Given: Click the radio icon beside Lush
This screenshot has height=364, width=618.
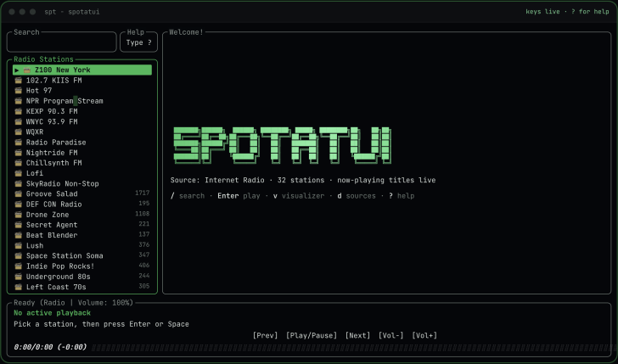Looking at the screenshot, I should pyautogui.click(x=18, y=245).
